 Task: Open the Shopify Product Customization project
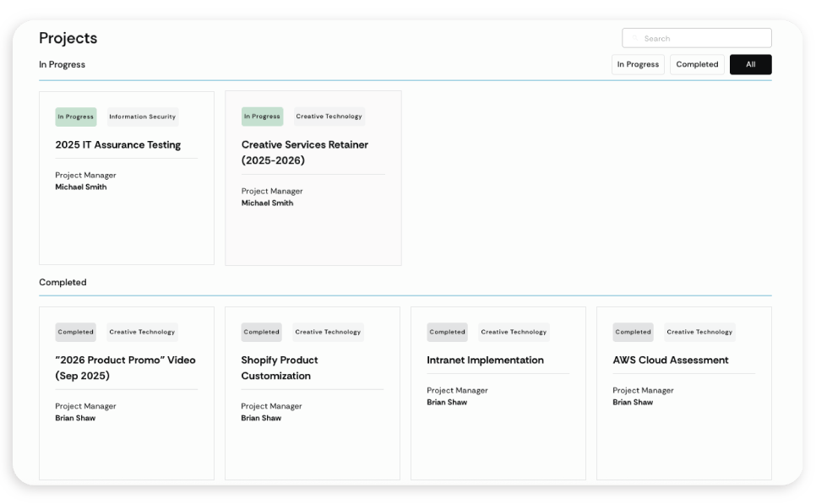[x=279, y=367]
